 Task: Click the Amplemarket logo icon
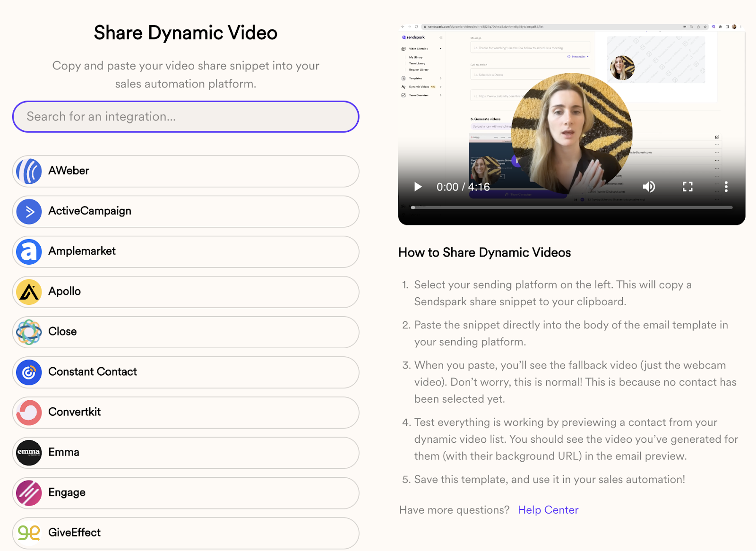29,251
